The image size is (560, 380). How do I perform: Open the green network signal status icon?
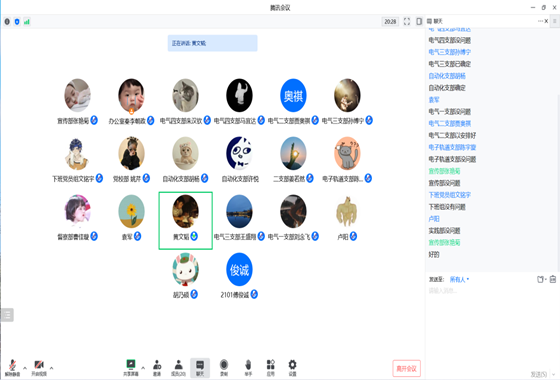click(x=27, y=22)
